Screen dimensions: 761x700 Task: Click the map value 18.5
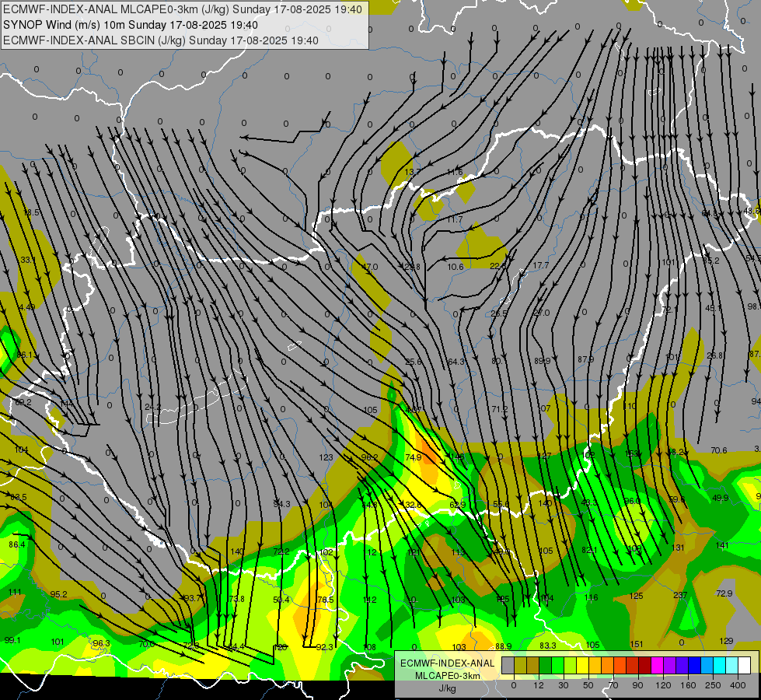click(32, 212)
